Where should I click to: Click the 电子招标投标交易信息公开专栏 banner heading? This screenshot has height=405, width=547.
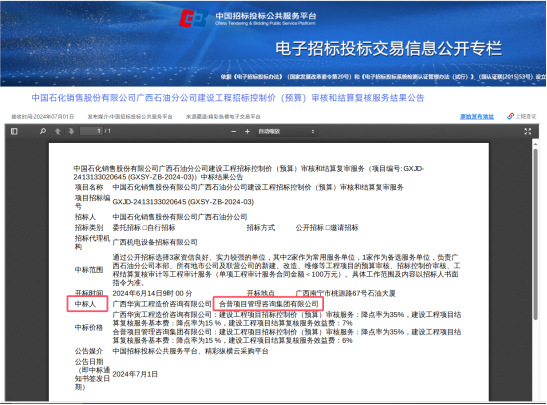click(x=389, y=48)
